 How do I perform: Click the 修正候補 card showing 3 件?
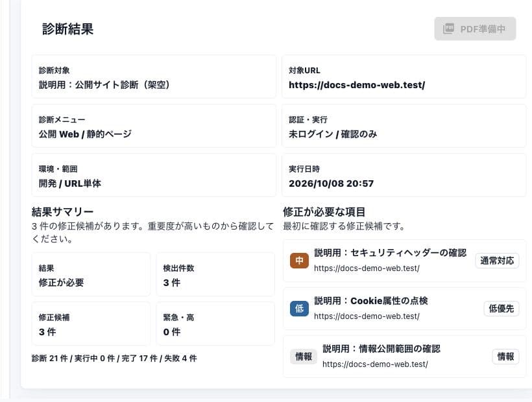coord(91,324)
